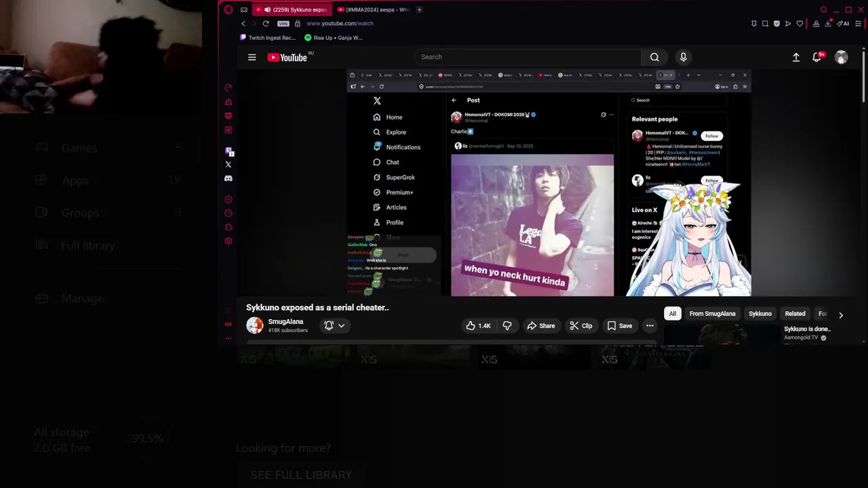This screenshot has height=488, width=868.
Task: Open the downloads toolbar icon
Action: (828, 24)
